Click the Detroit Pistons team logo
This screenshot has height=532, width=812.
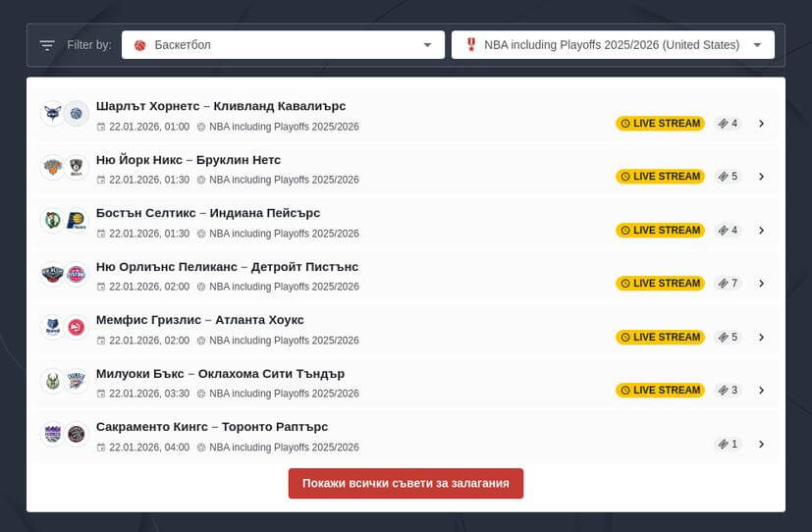(x=77, y=274)
